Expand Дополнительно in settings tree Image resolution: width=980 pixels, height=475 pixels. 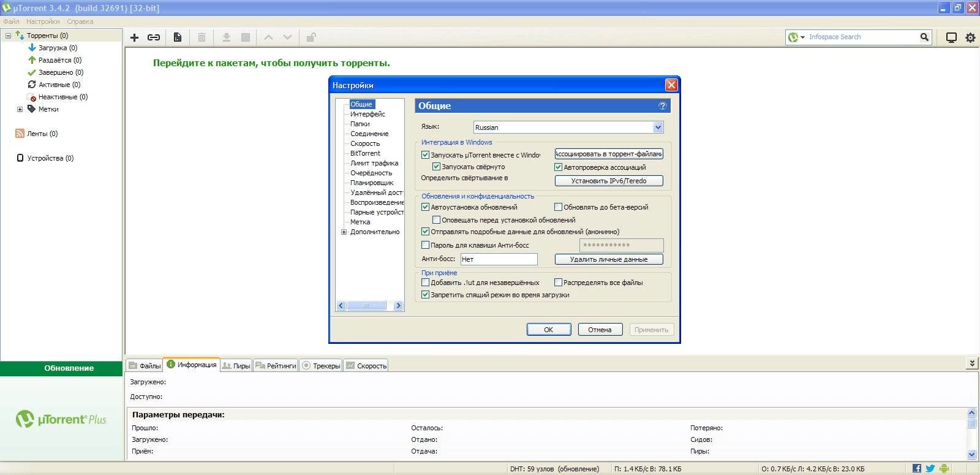pyautogui.click(x=344, y=232)
